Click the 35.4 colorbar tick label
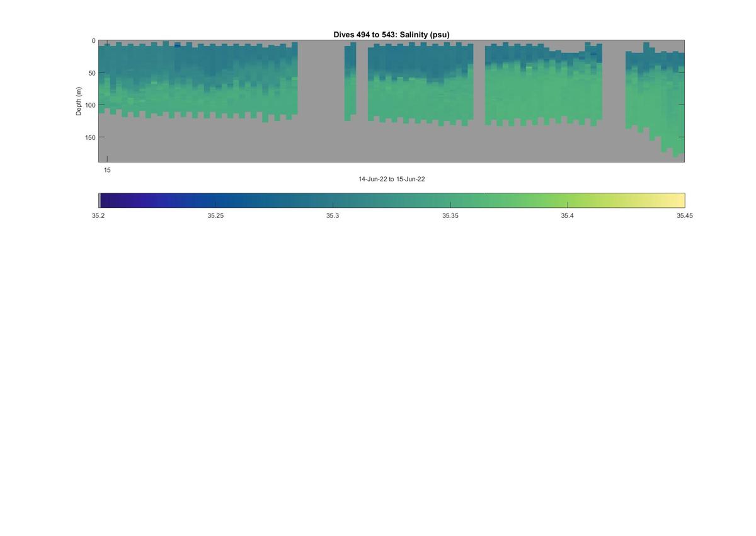Viewport: 756px width, 536px height. (x=567, y=215)
